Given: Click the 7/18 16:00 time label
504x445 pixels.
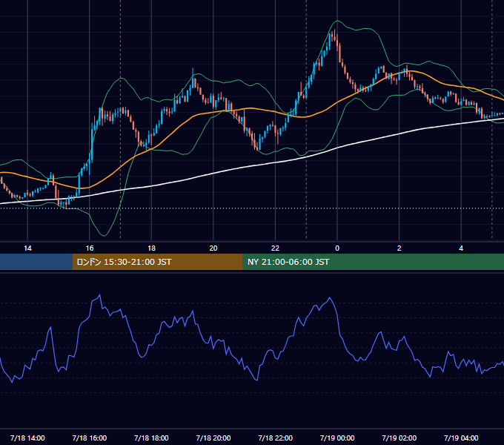Looking at the screenshot, I should click(x=90, y=438).
